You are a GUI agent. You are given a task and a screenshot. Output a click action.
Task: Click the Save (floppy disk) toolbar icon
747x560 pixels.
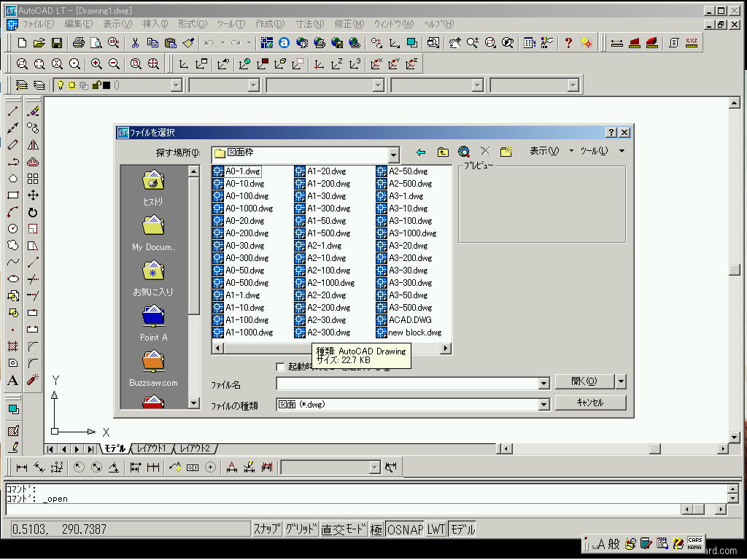(x=57, y=43)
